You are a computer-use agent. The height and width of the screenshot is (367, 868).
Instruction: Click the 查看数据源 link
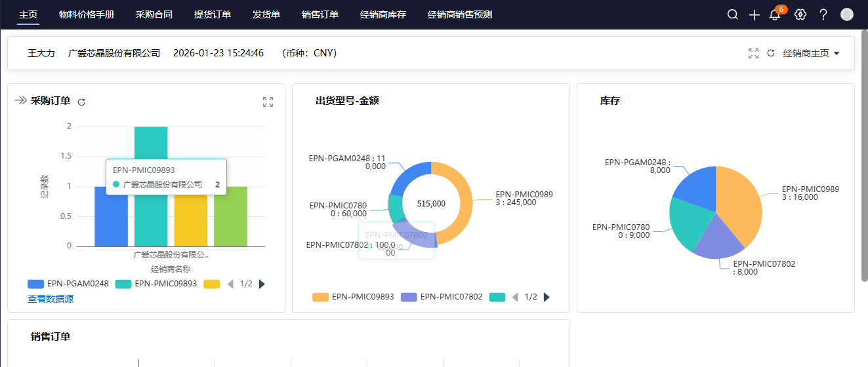pyautogui.click(x=51, y=299)
